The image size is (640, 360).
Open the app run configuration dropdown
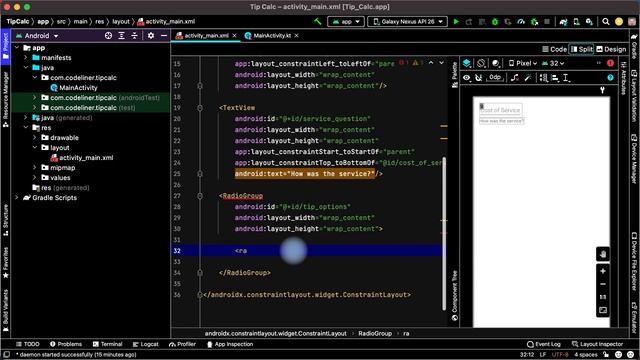click(x=346, y=22)
